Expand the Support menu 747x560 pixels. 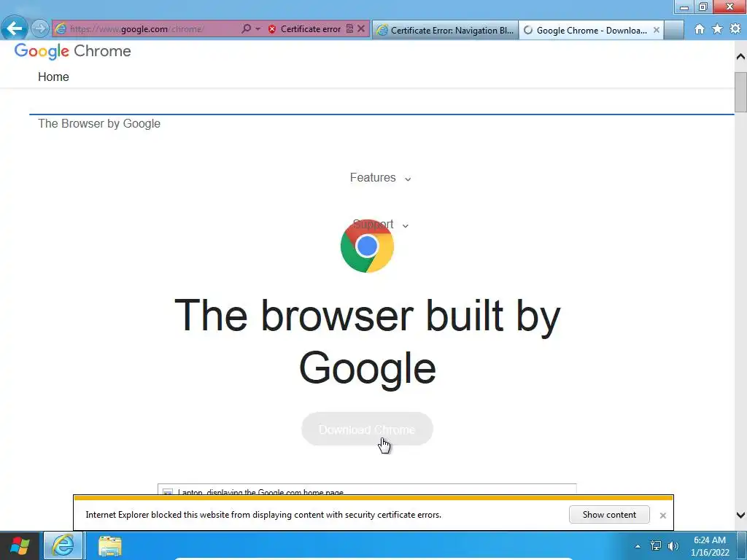point(380,225)
